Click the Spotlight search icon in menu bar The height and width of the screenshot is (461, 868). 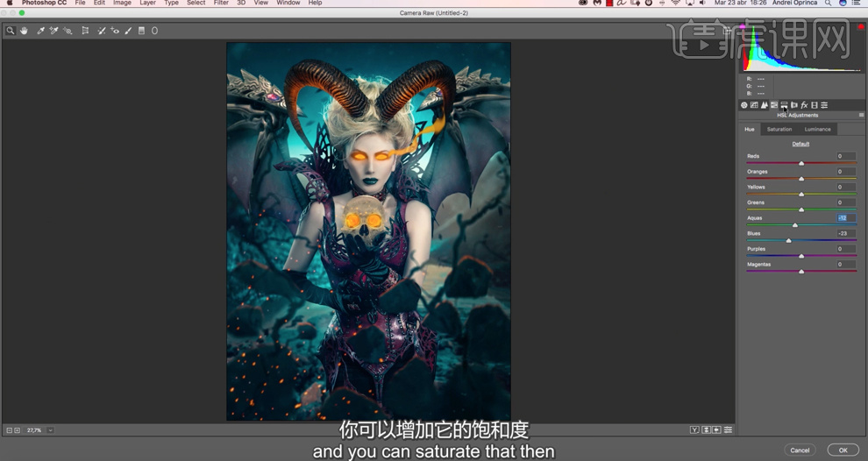pyautogui.click(x=828, y=3)
